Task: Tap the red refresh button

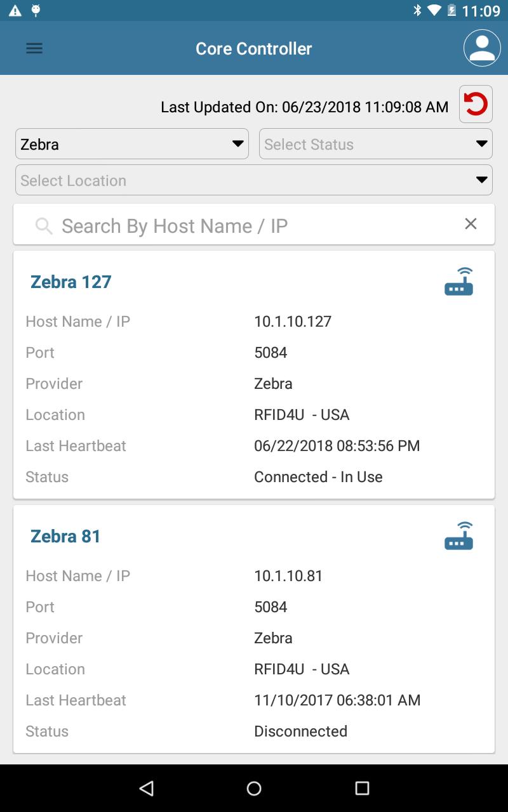Action: [x=476, y=104]
